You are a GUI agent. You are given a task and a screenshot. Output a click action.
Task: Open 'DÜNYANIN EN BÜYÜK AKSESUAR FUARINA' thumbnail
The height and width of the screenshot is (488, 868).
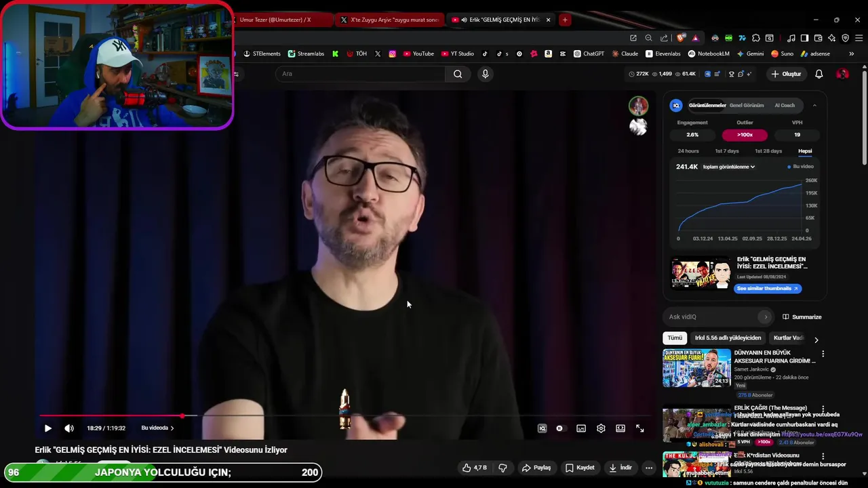[696, 368]
